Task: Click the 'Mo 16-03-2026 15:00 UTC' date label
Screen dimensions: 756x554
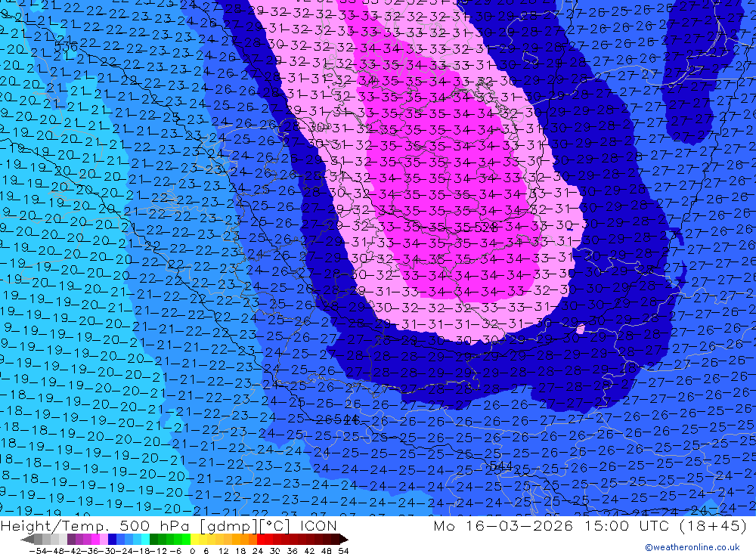Action: click(x=553, y=525)
